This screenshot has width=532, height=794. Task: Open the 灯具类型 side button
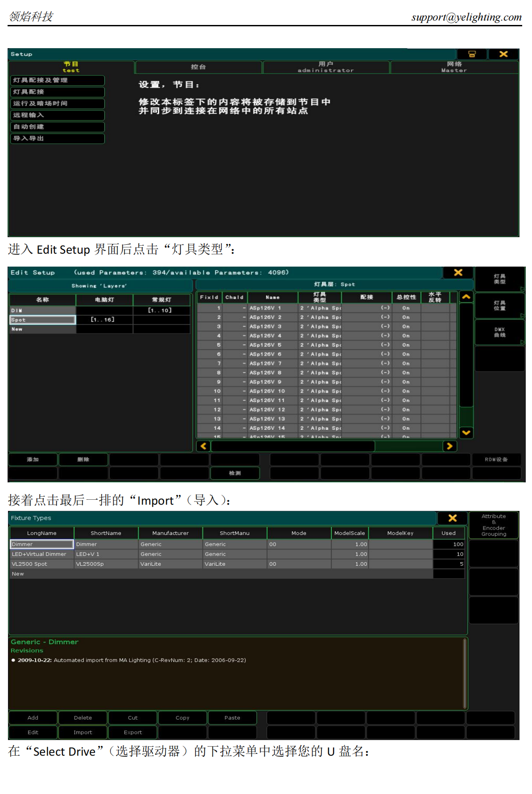pyautogui.click(x=499, y=279)
